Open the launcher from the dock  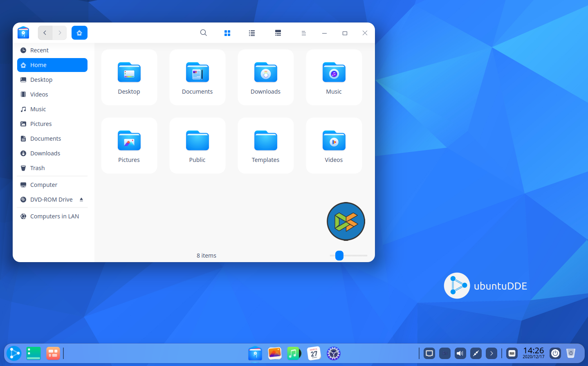point(13,353)
